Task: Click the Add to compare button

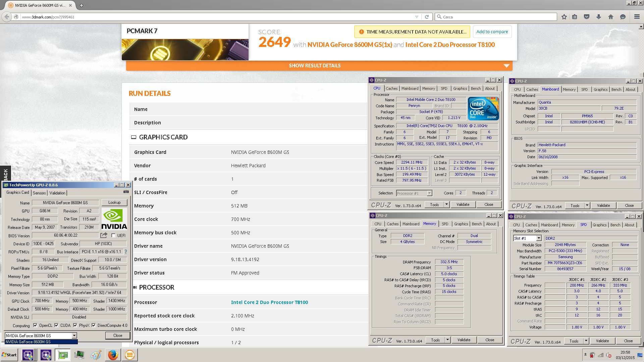Action: point(492,32)
